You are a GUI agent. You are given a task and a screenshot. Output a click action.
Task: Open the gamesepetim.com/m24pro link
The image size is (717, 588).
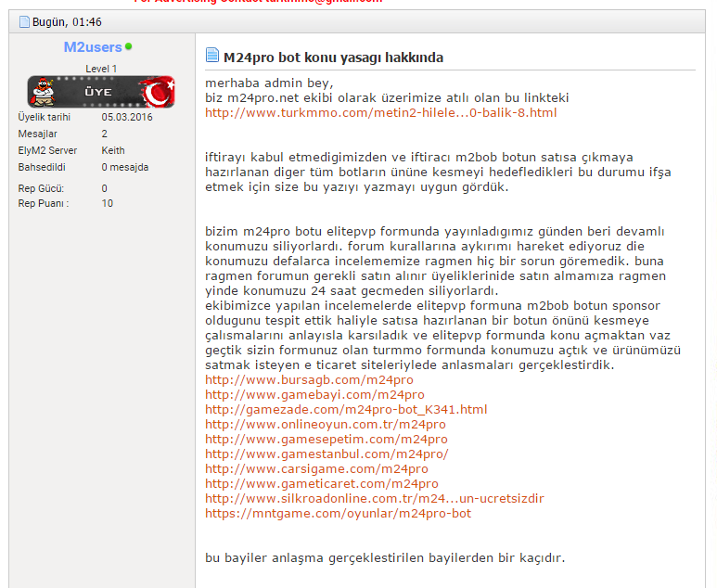click(x=326, y=439)
